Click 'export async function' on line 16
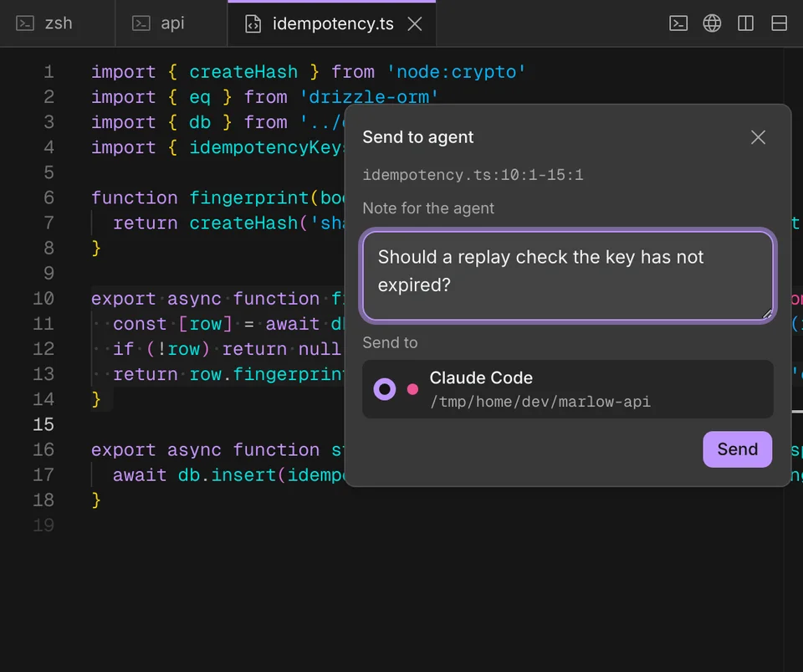This screenshot has width=803, height=672. click(x=206, y=449)
